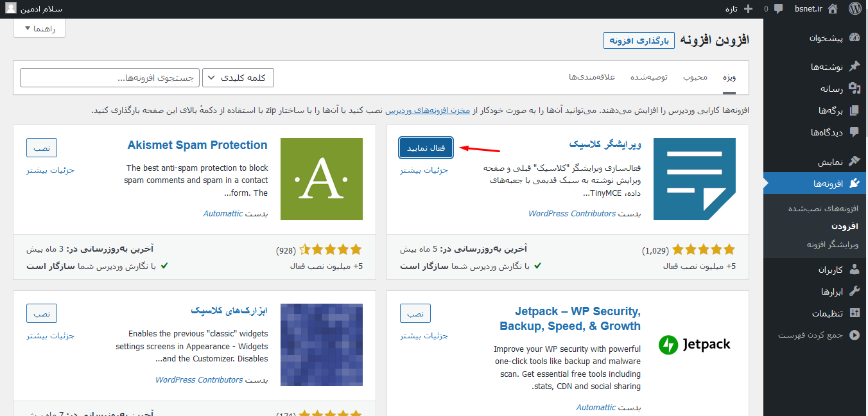Click the admin user avatar
Image resolution: width=868 pixels, height=416 pixels.
pyautogui.click(x=11, y=9)
